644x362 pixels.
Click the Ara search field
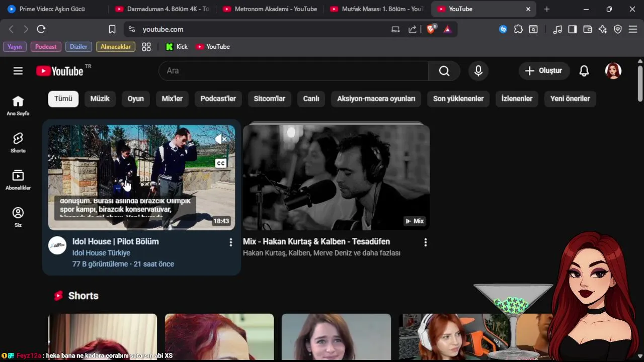tap(293, 71)
